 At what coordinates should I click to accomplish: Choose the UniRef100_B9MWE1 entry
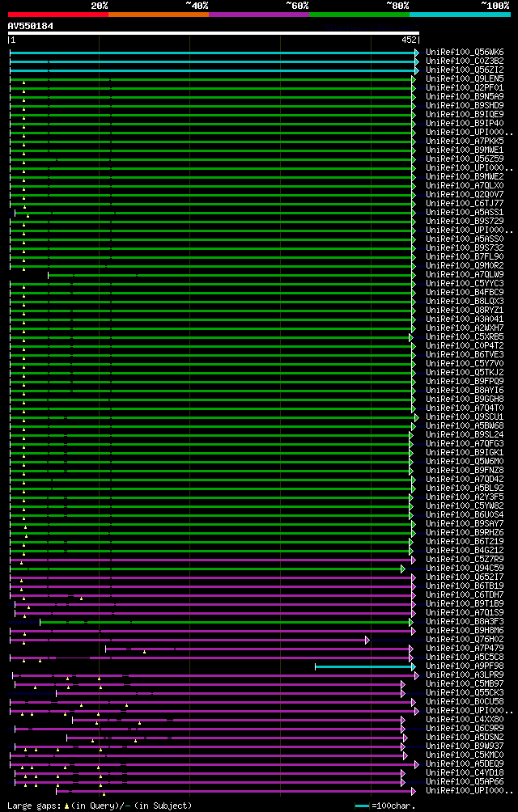click(x=465, y=150)
